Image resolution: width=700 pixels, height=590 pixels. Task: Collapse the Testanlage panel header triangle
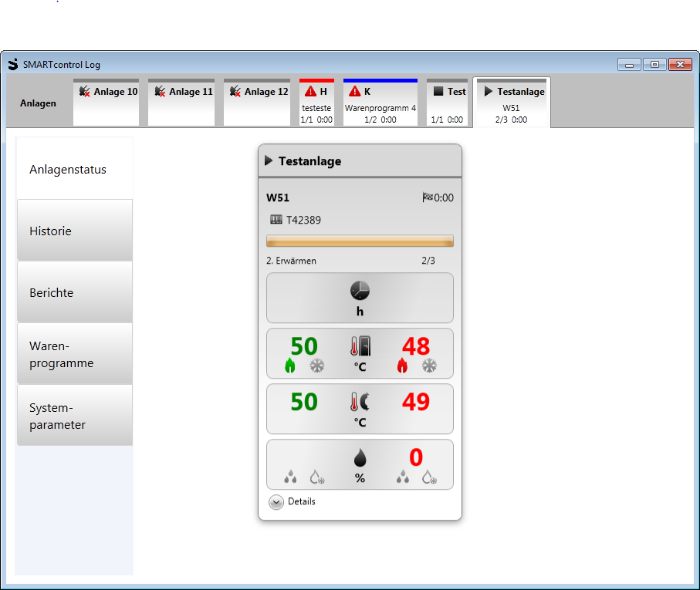point(269,161)
